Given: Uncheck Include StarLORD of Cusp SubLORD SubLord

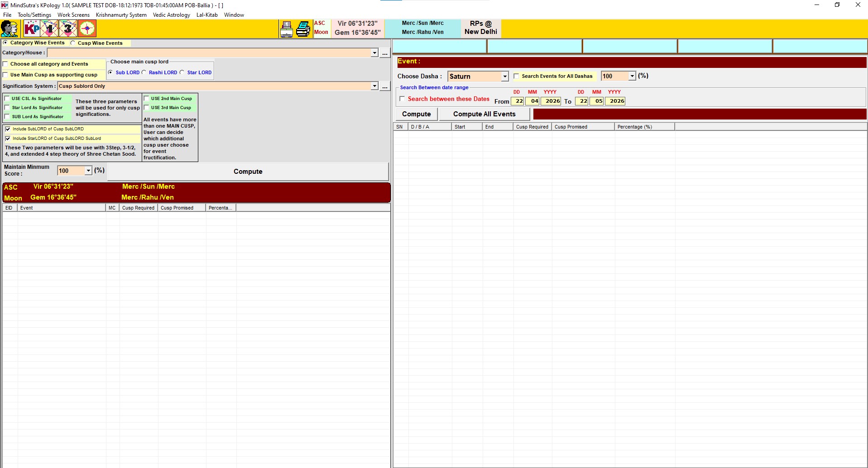Looking at the screenshot, I should coord(8,138).
